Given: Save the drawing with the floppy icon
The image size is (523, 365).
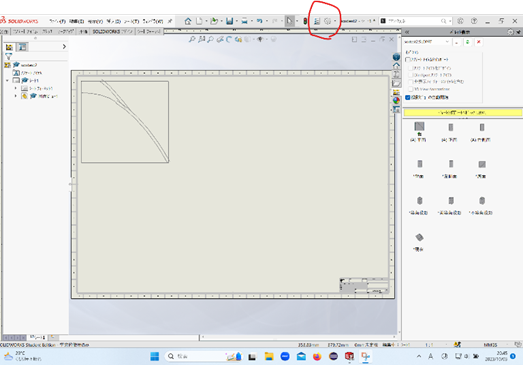Looking at the screenshot, I should pos(229,21).
